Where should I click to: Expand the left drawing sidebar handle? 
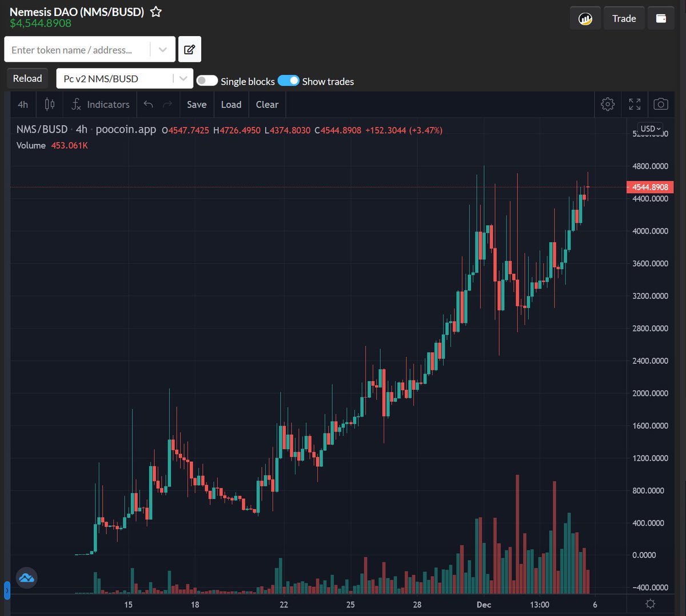click(x=7, y=590)
